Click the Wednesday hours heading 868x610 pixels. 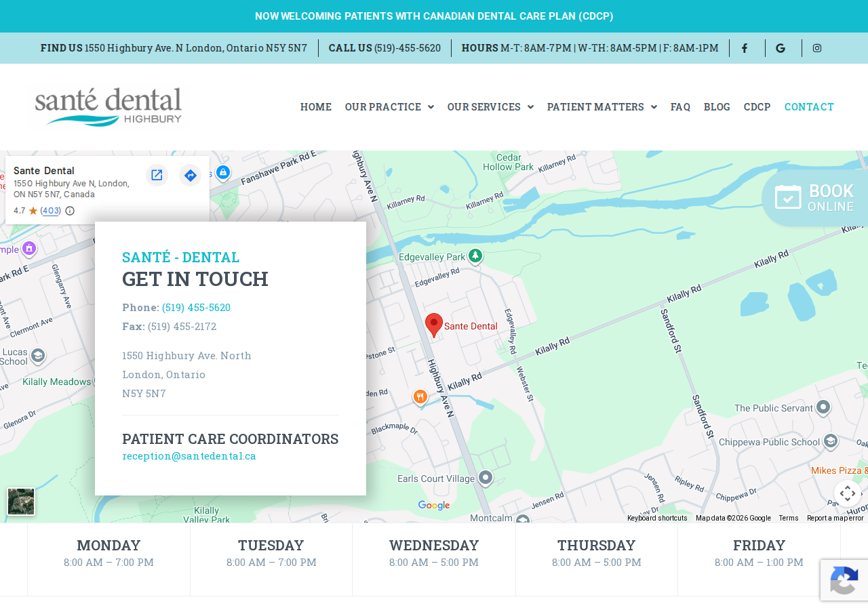click(434, 545)
